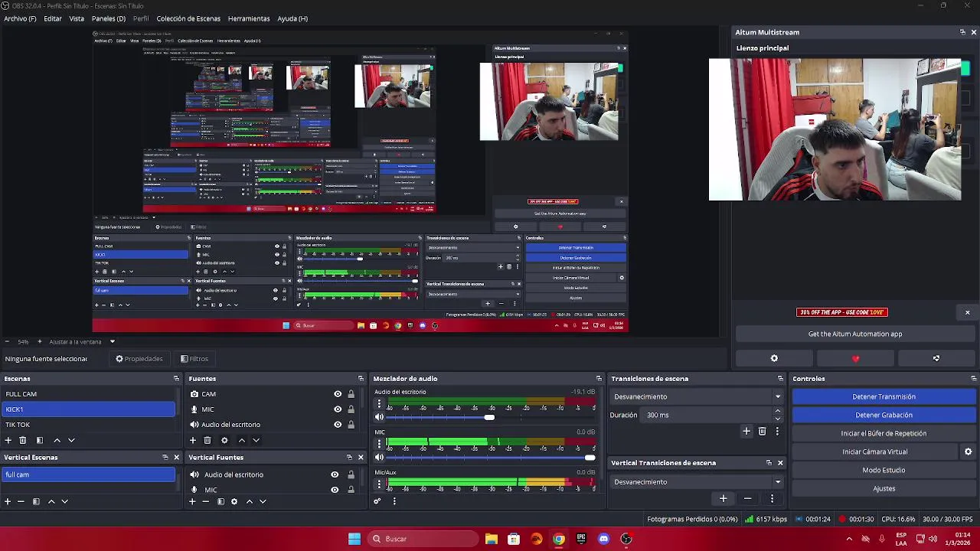Viewport: 980px width, 551px height.
Task: Increase transition Duración with up arrow
Action: coord(778,411)
